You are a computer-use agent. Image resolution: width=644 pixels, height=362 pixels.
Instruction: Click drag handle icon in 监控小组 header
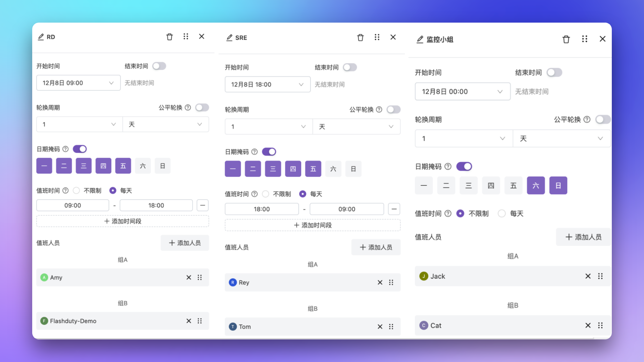(585, 39)
